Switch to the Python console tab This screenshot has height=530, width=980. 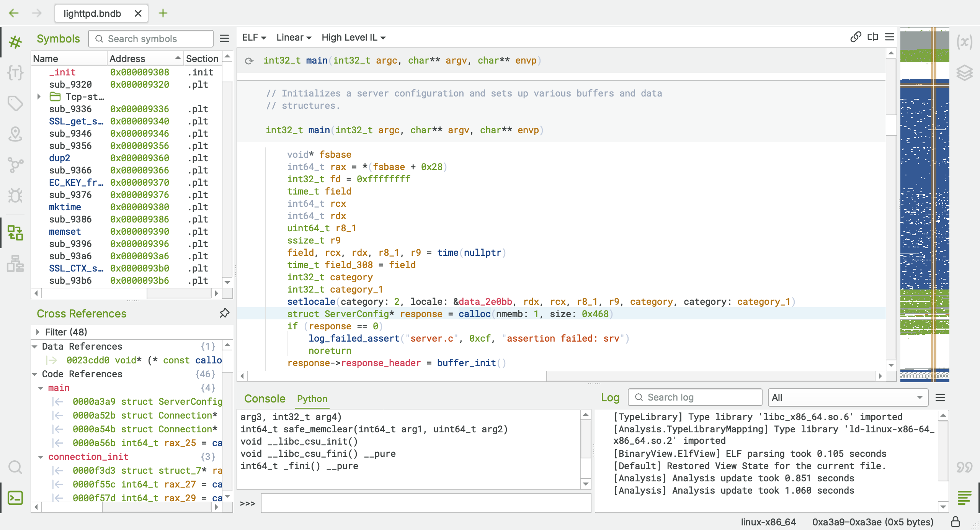[x=312, y=399]
